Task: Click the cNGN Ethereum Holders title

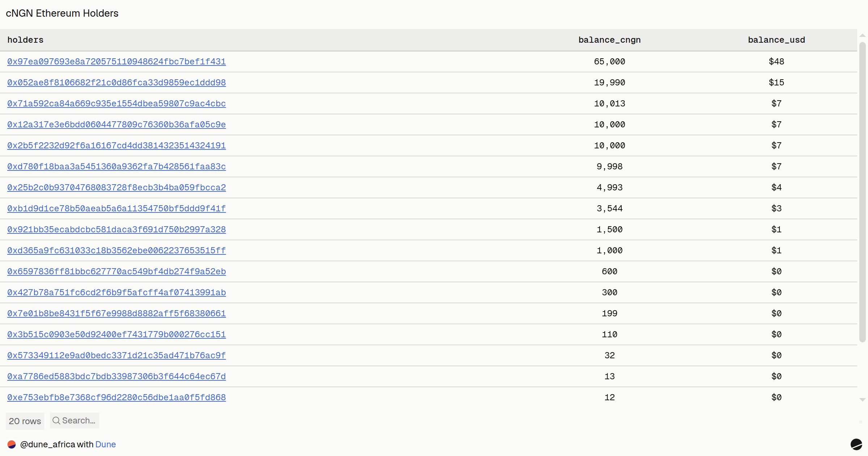Action: click(x=62, y=13)
